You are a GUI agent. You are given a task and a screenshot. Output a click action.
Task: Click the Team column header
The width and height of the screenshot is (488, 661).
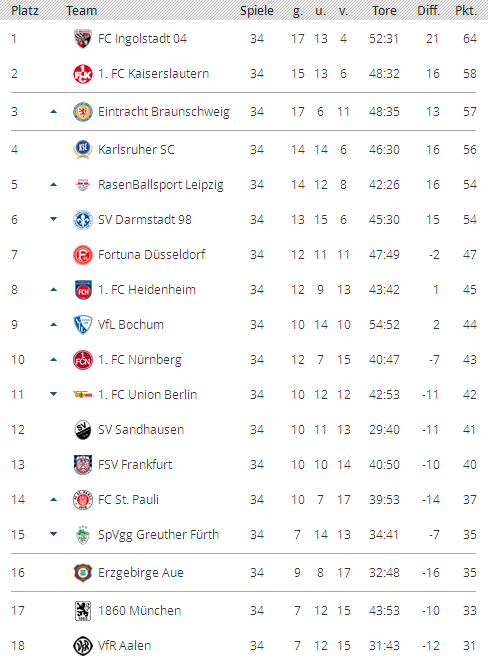click(81, 11)
